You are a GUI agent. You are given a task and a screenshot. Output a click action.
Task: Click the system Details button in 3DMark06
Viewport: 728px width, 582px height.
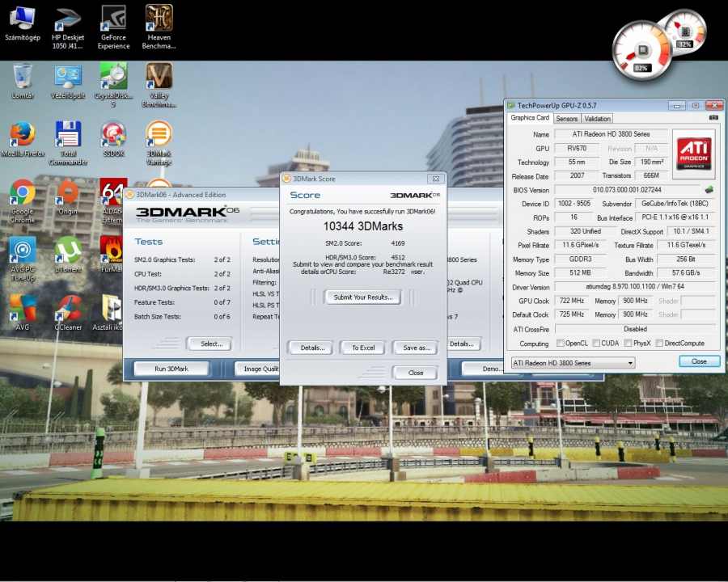point(463,344)
